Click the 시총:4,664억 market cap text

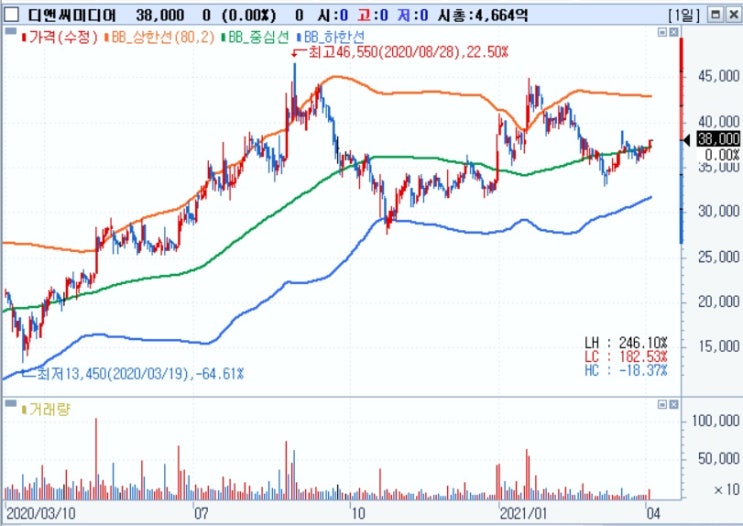[x=482, y=15]
